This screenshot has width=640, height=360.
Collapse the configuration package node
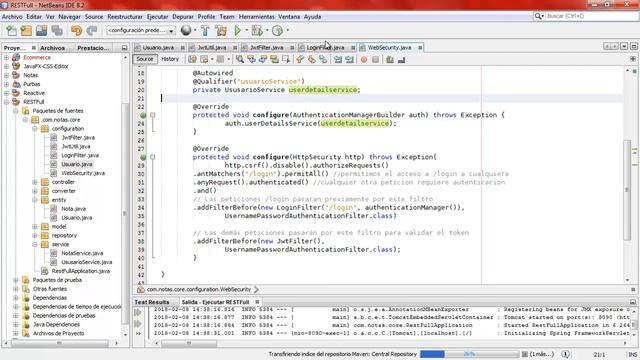[35, 129]
